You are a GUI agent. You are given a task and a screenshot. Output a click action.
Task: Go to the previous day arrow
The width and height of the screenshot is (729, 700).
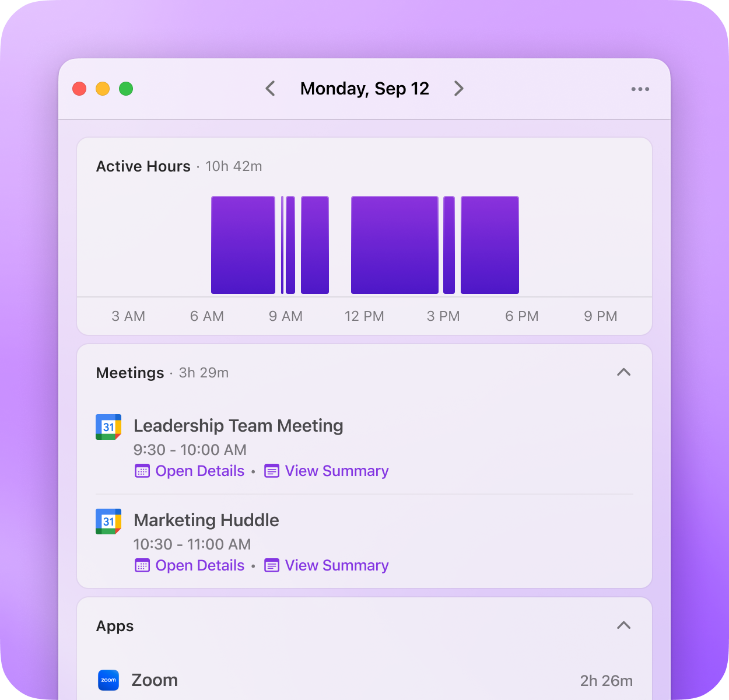coord(270,89)
